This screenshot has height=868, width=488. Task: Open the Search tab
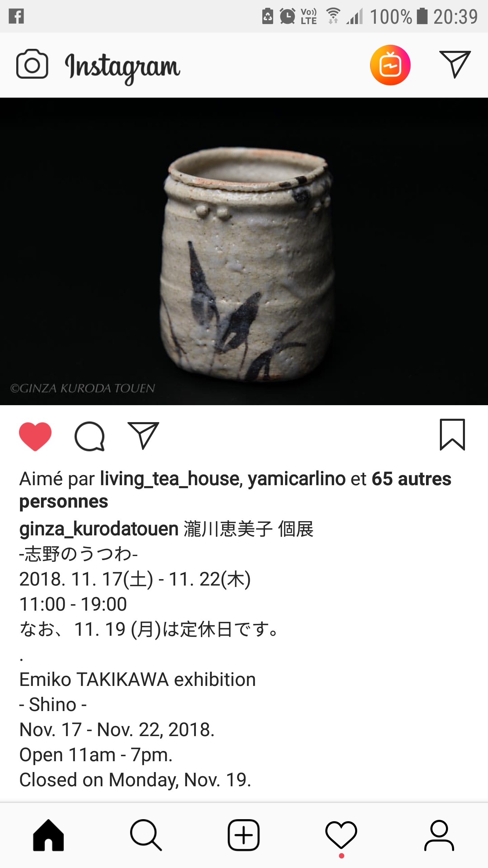pos(146,835)
